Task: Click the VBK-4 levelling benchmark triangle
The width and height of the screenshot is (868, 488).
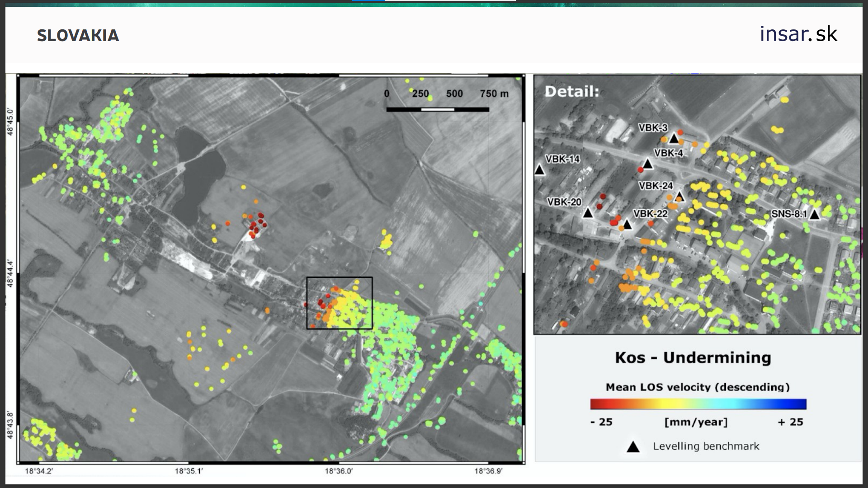Action: [x=647, y=164]
